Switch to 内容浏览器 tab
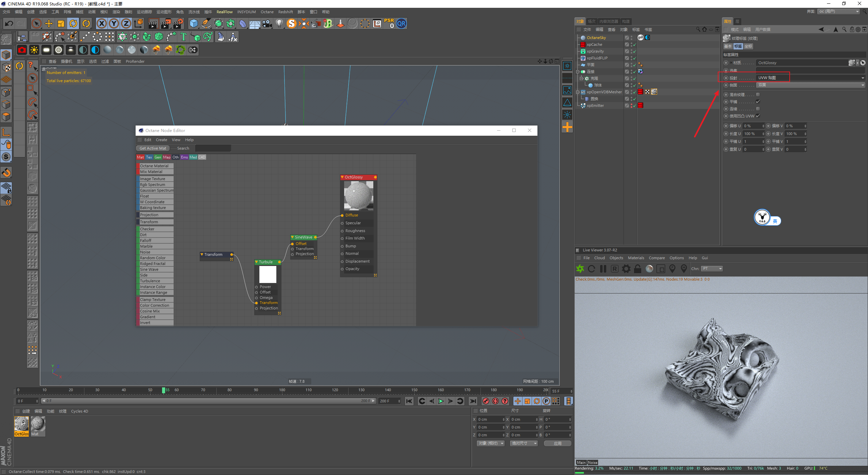The height and width of the screenshot is (475, 868). (x=609, y=21)
